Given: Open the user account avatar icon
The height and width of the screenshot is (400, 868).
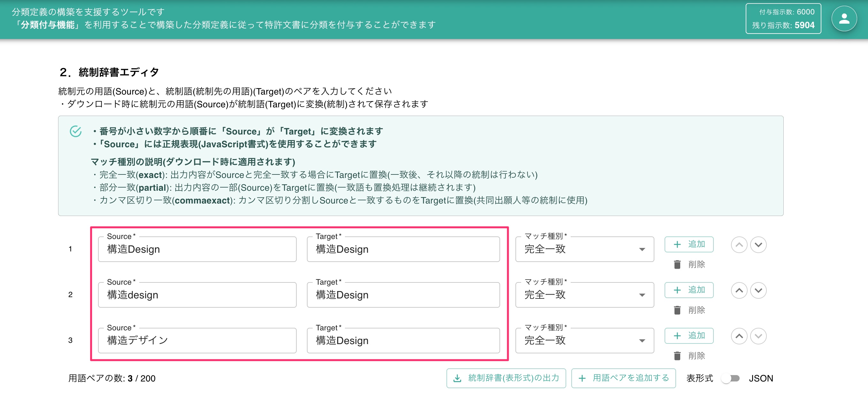Looking at the screenshot, I should 843,19.
